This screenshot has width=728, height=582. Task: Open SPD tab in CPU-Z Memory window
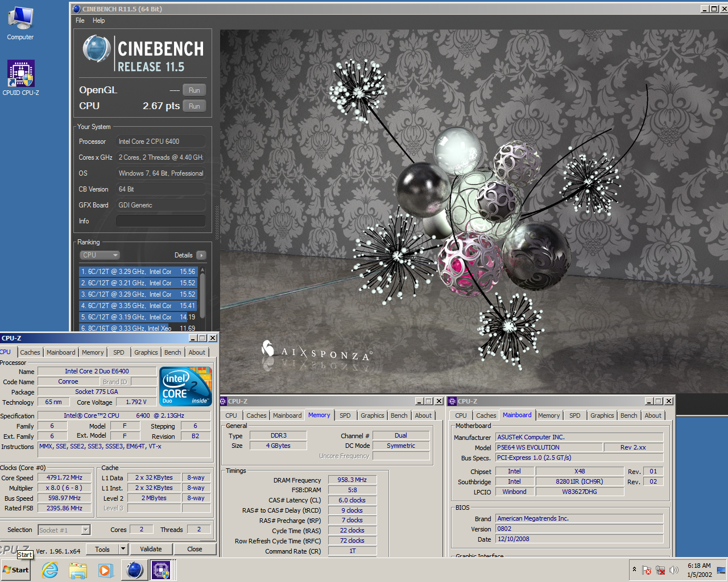345,415
